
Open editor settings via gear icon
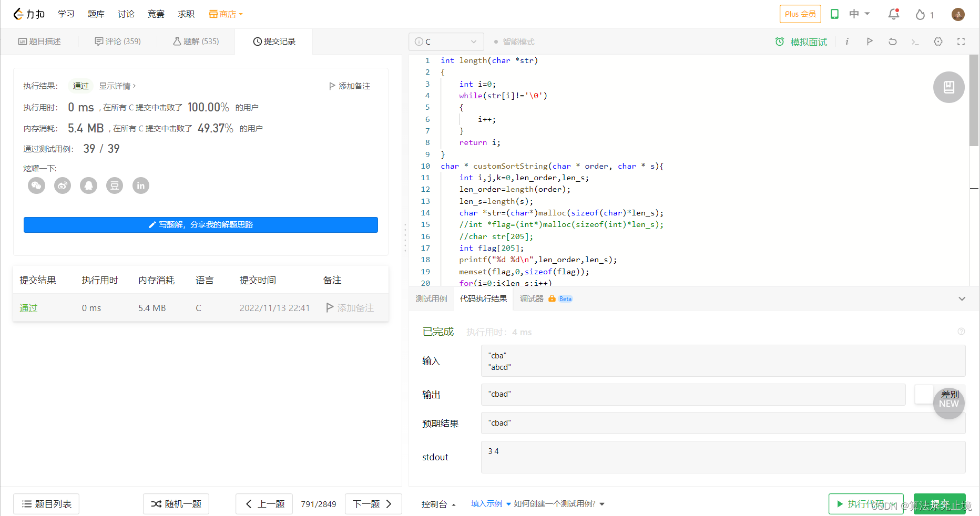click(938, 42)
